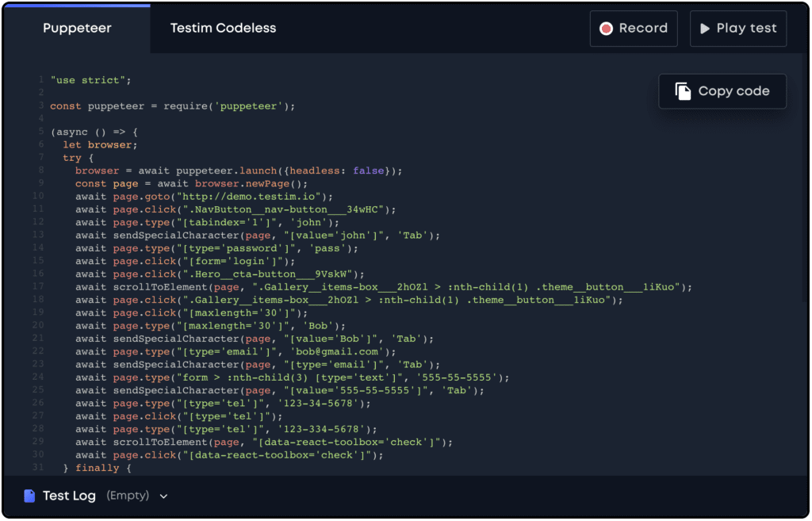Click the page.click type='tel' line
This screenshot has height=521, width=812.
coord(178,417)
